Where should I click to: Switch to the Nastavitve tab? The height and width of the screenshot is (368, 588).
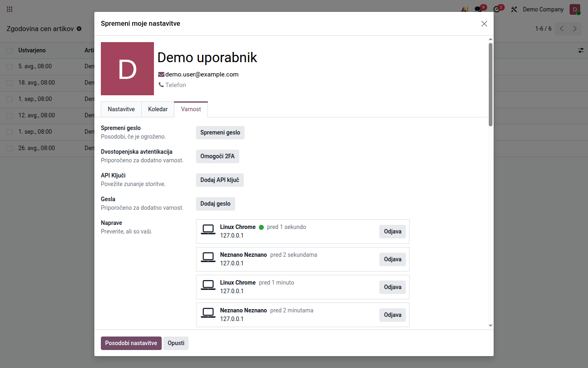pyautogui.click(x=121, y=109)
